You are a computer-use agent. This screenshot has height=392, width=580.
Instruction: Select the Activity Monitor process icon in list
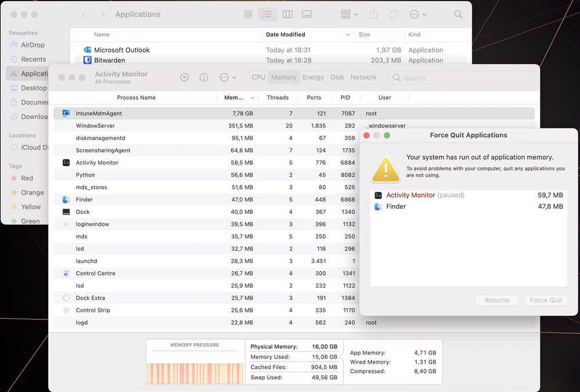click(66, 163)
